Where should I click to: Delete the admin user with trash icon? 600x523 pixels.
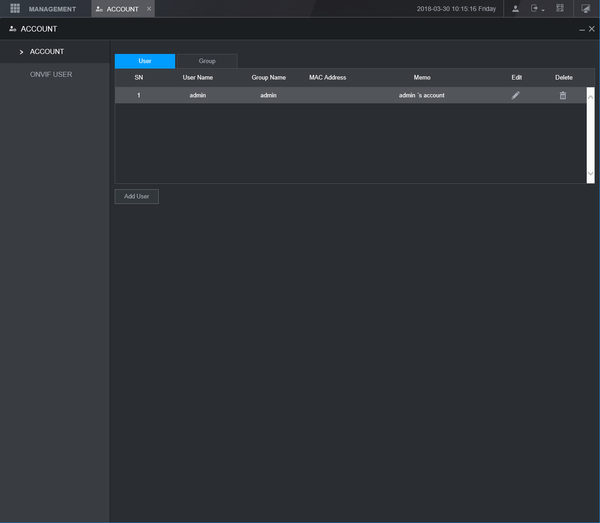[x=563, y=95]
